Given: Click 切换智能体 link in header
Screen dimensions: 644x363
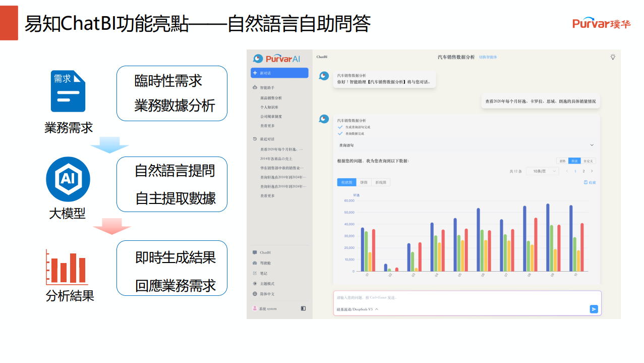Looking at the screenshot, I should pyautogui.click(x=488, y=57).
